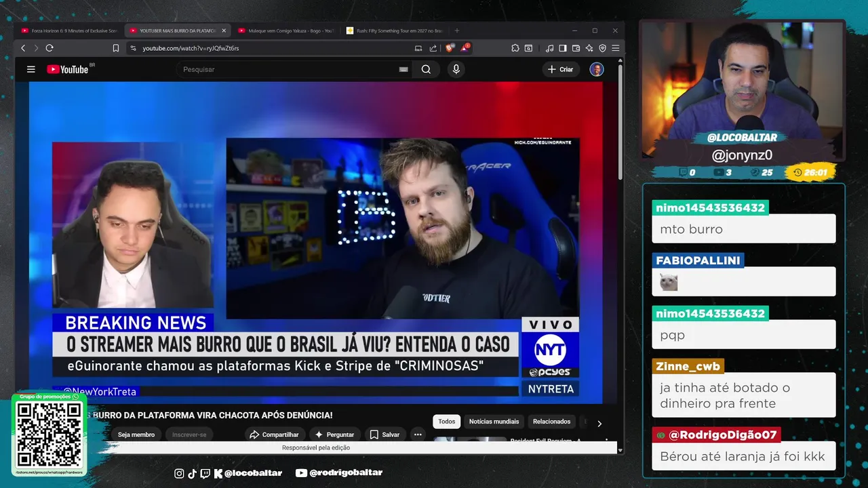Open the share icon in address bar

(x=433, y=48)
